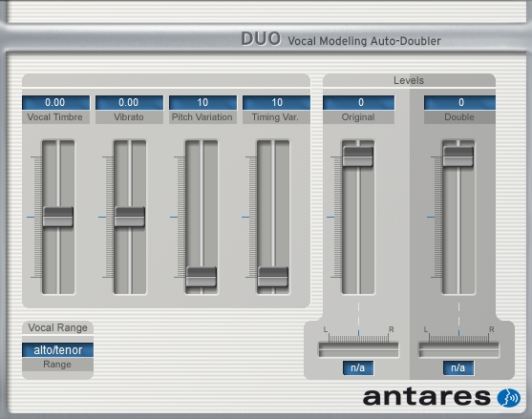Click the Levels section heading

click(x=409, y=80)
